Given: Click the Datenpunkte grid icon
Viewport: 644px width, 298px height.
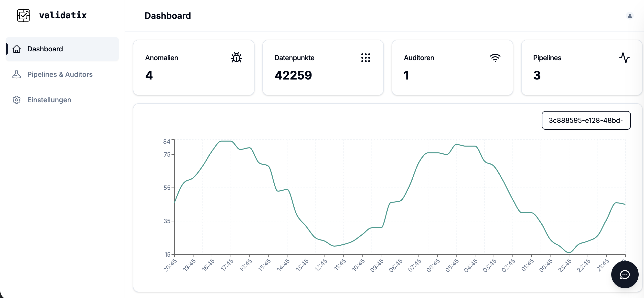Looking at the screenshot, I should tap(366, 57).
